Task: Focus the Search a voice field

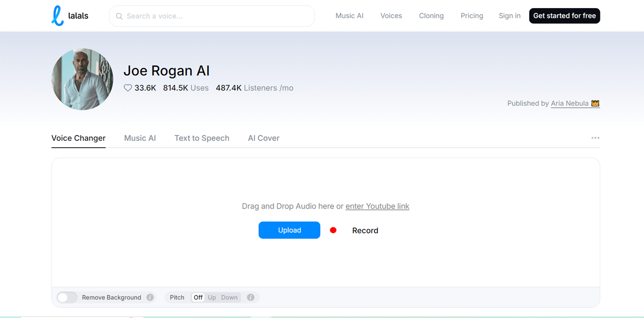Action: tap(215, 16)
